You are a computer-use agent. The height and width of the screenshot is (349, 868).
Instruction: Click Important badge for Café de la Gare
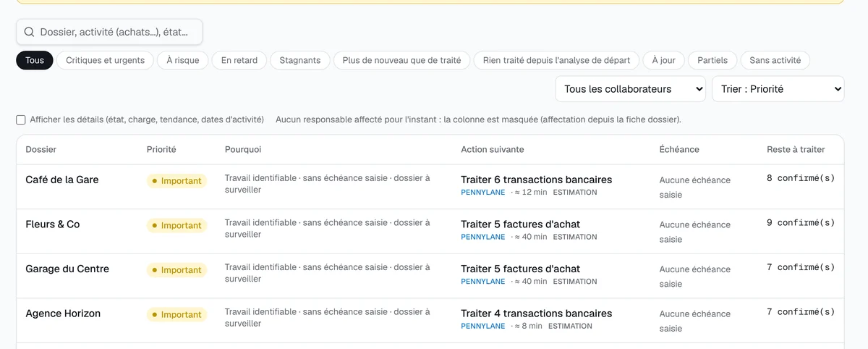(176, 181)
